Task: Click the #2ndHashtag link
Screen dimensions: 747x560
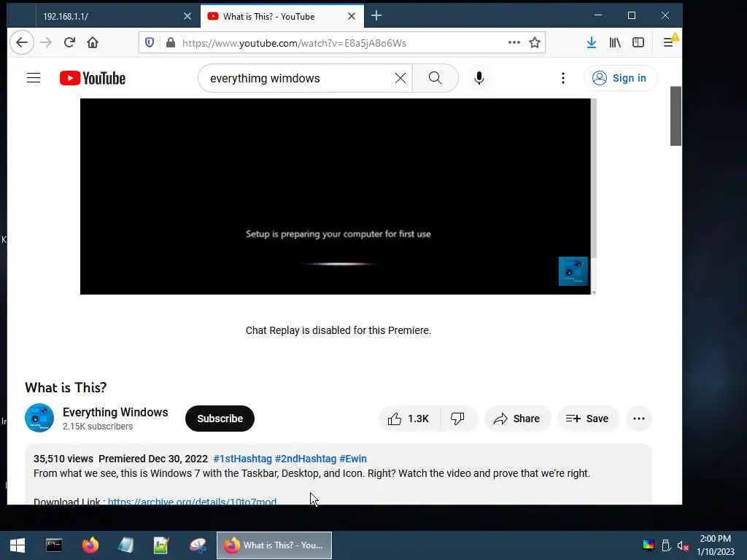Action: pyautogui.click(x=306, y=459)
